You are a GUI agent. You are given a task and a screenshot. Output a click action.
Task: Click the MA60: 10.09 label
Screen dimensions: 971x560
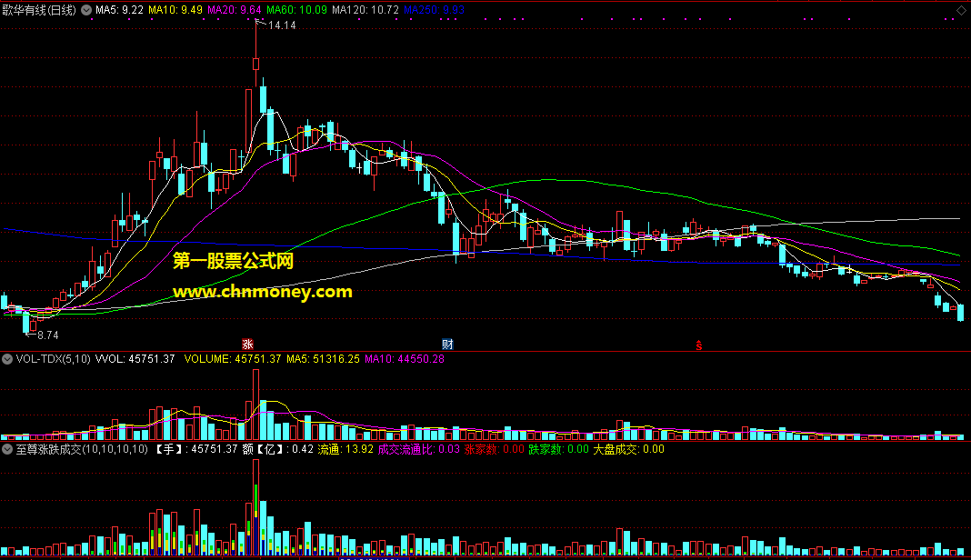tap(296, 10)
